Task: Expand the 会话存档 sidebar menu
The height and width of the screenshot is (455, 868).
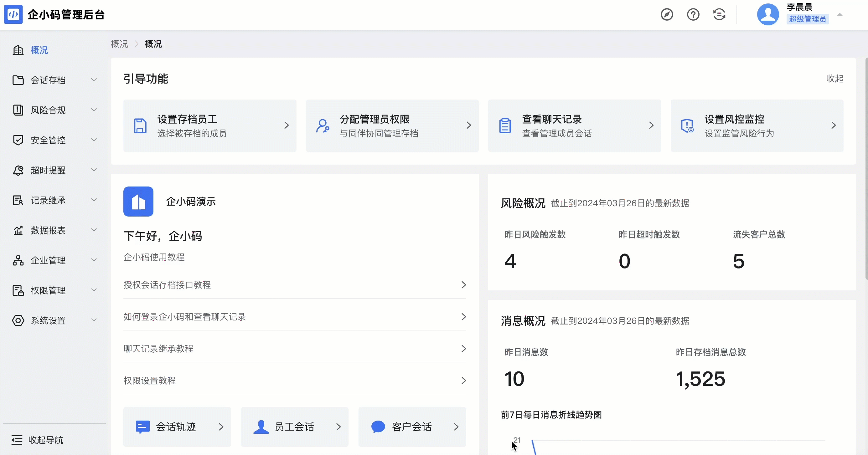Action: (x=54, y=80)
